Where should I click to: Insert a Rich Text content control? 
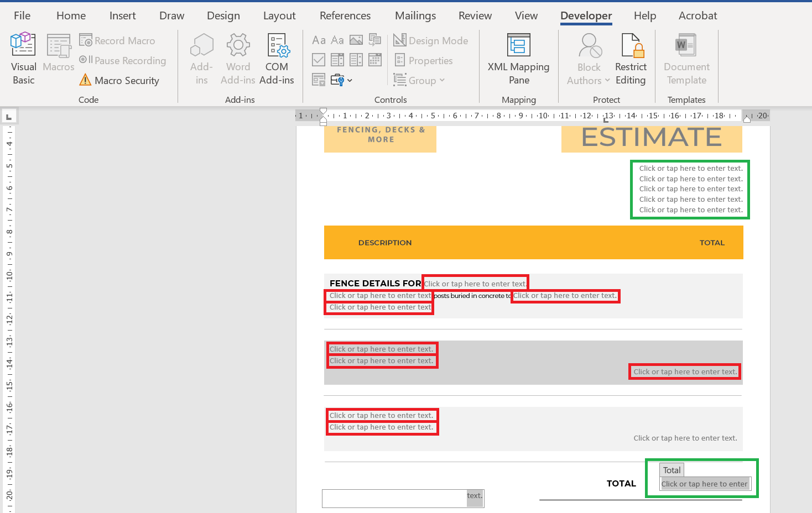coord(319,40)
